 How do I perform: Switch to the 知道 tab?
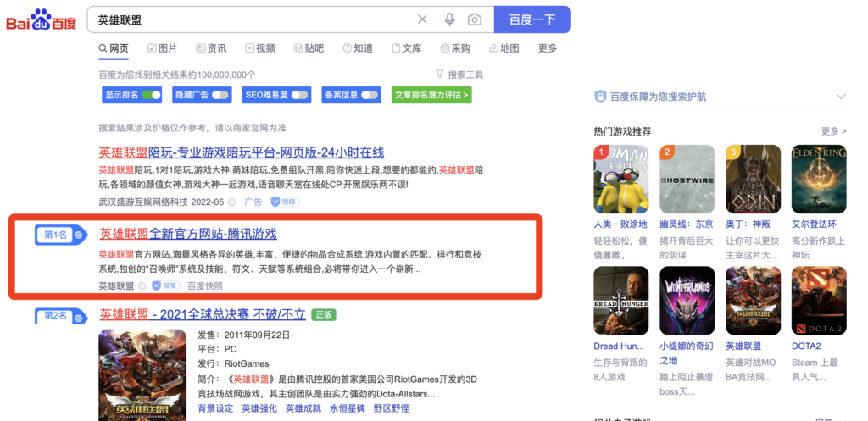coord(358,48)
